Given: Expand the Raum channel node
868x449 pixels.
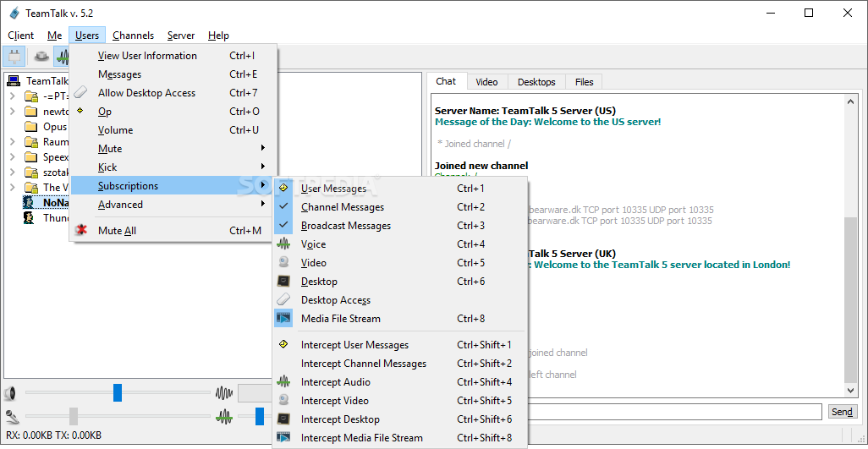Looking at the screenshot, I should point(12,141).
